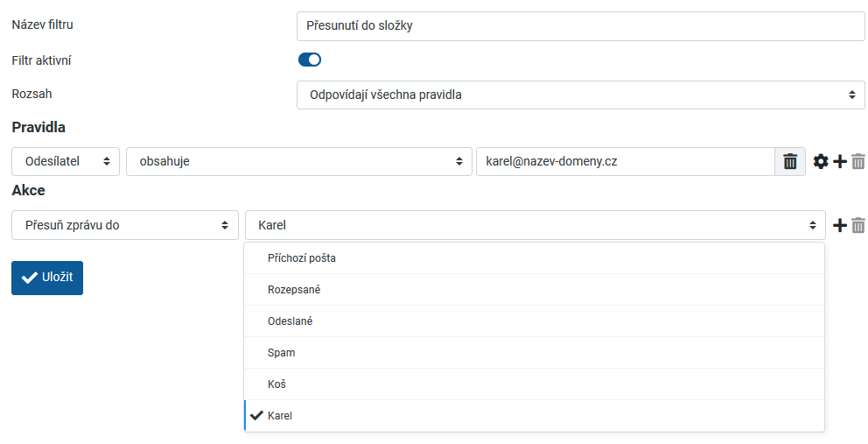Choose Koš from the folder list
The height and width of the screenshot is (444, 868).
tap(277, 384)
